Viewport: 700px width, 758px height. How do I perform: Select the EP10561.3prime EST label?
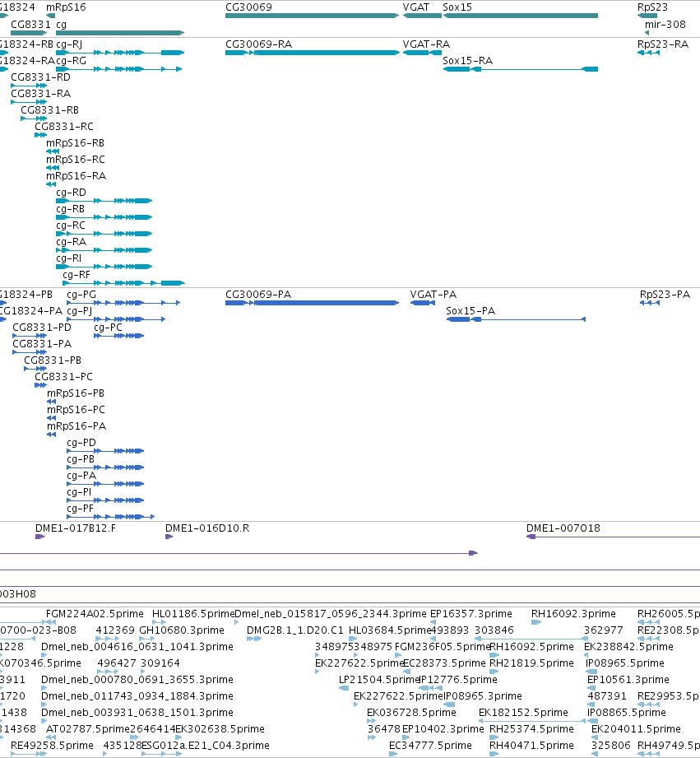(x=628, y=680)
